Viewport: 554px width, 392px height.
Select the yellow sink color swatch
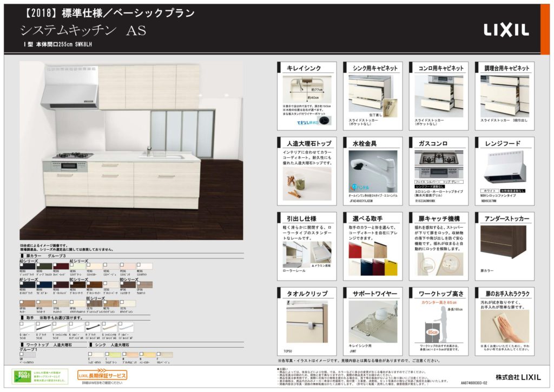[x=147, y=355]
